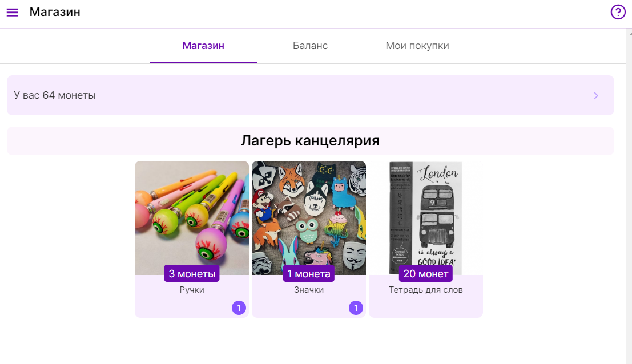The image size is (632, 364).
Task: Select the Магазин tab
Action: click(203, 46)
